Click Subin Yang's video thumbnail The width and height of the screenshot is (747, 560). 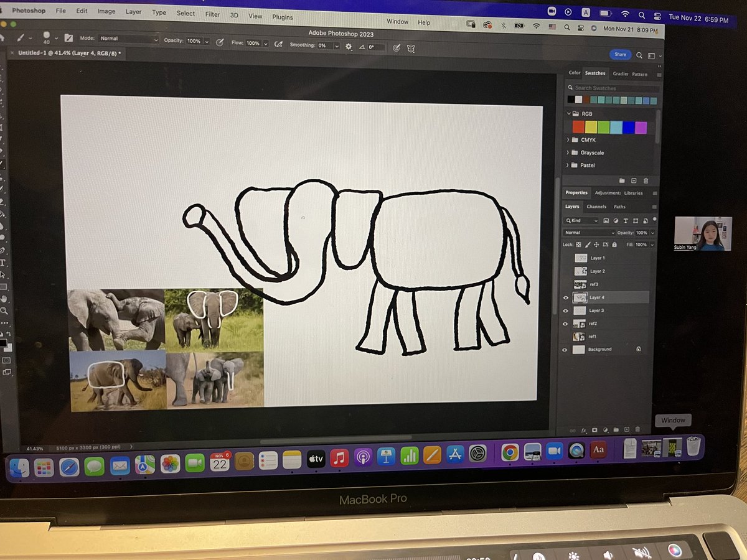coord(703,234)
